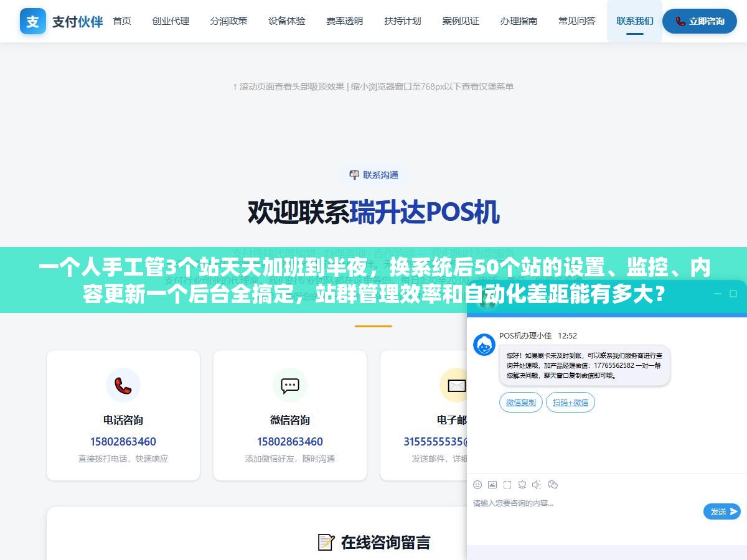Click the 发送 send button
The image size is (747, 560).
[722, 511]
